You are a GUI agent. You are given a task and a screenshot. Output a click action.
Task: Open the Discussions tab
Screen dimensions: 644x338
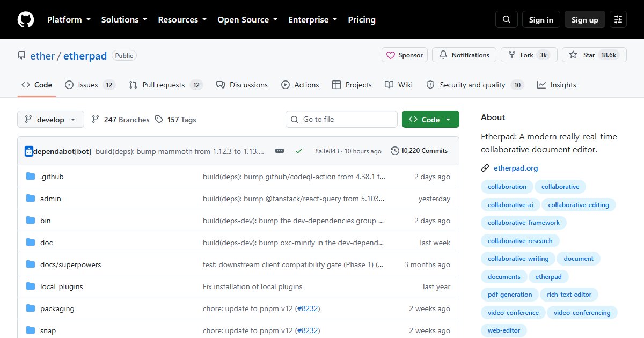tap(241, 85)
